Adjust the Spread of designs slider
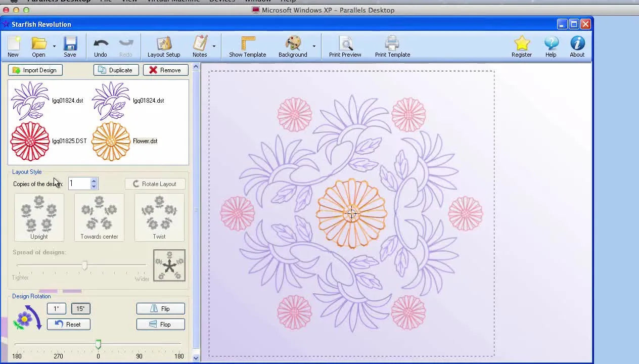The height and width of the screenshot is (364, 639). pos(84,265)
